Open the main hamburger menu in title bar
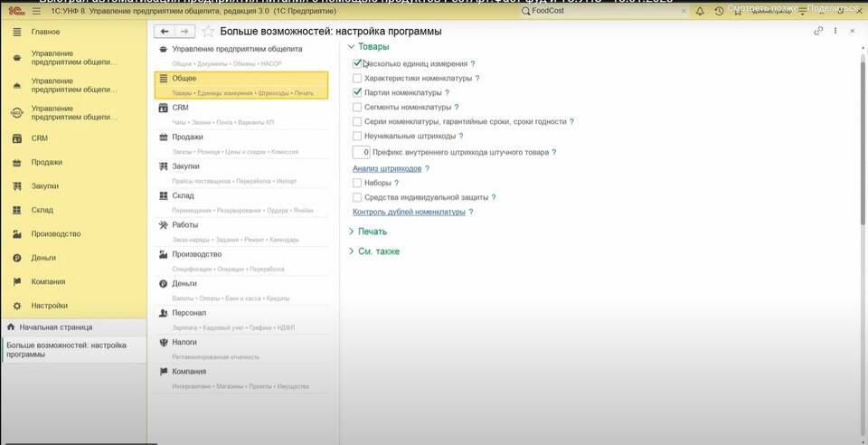The height and width of the screenshot is (445, 868). coord(36,11)
